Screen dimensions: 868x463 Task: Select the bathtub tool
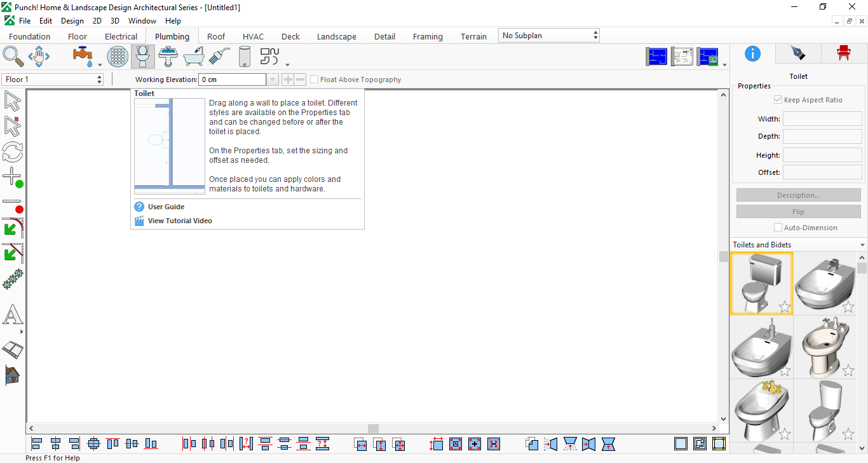(194, 56)
